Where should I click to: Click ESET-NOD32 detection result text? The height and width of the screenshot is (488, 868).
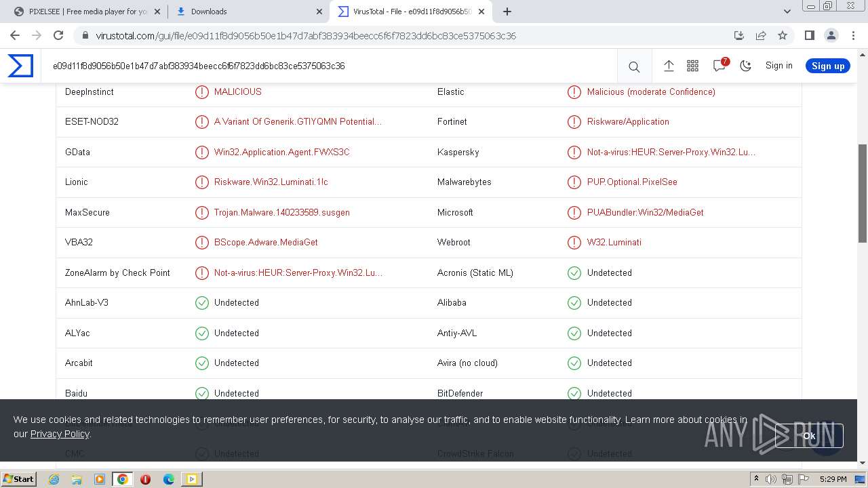pyautogui.click(x=298, y=121)
